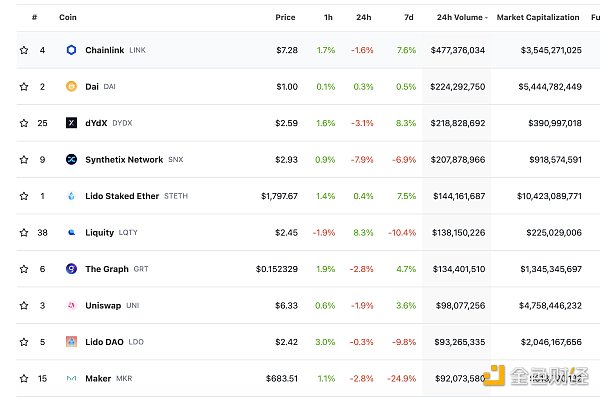Screen dimensions: 600x397
Task: Sort by 1h change column header
Action: tap(328, 17)
